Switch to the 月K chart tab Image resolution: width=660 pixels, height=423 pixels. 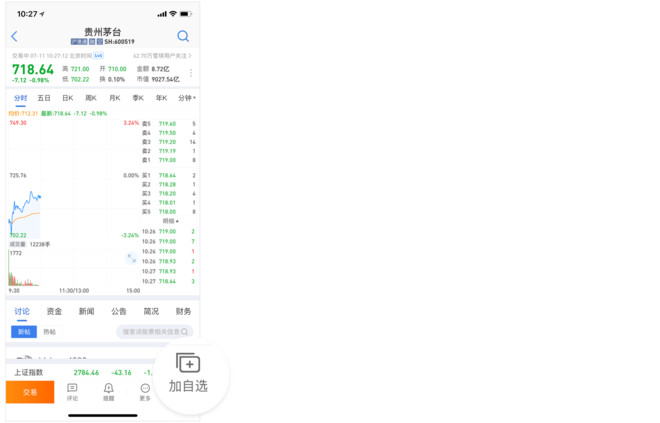click(x=114, y=98)
